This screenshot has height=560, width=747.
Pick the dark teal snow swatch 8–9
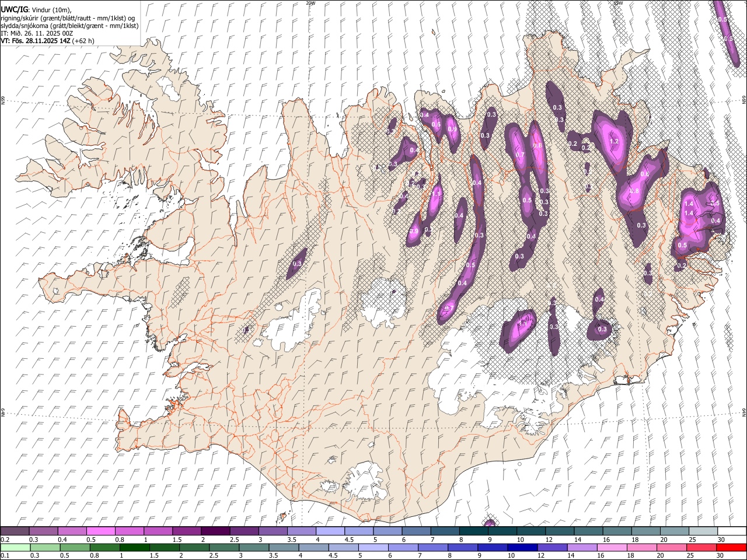474,531
